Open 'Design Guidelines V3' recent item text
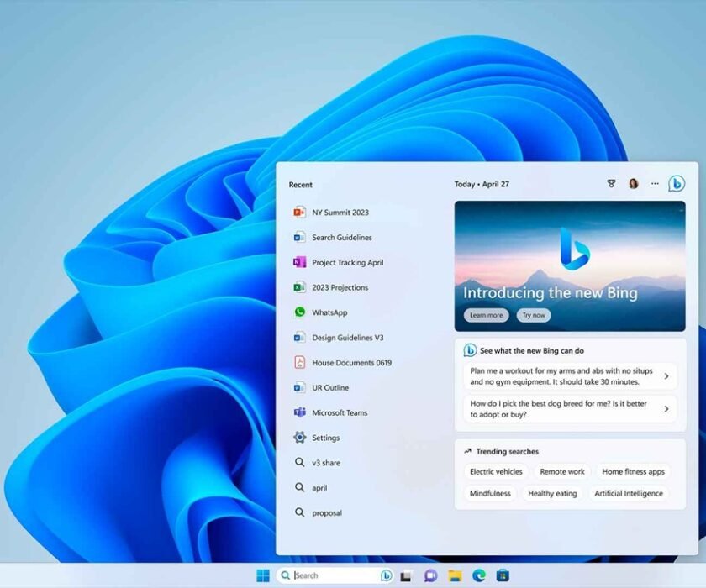Viewport: 706px width, 588px height. [348, 338]
